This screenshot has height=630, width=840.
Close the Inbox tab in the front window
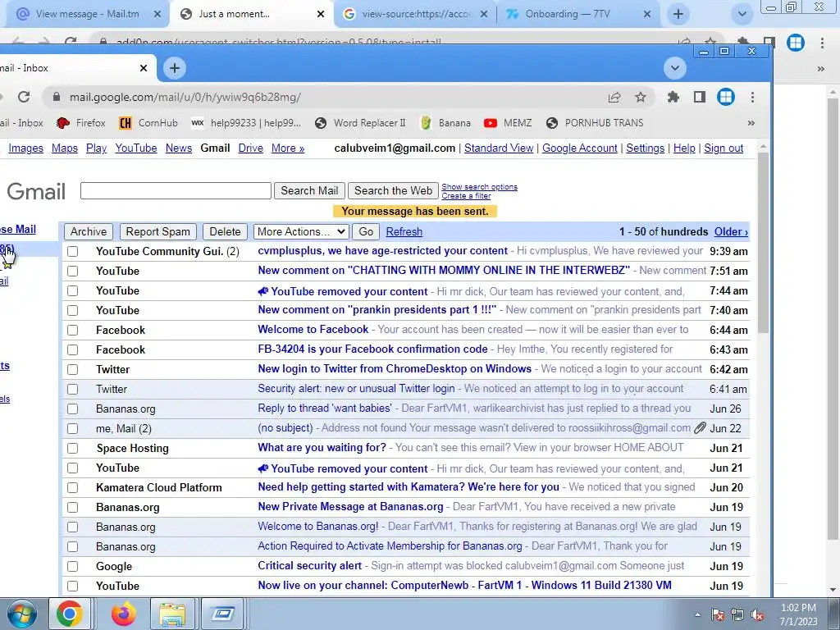143,68
